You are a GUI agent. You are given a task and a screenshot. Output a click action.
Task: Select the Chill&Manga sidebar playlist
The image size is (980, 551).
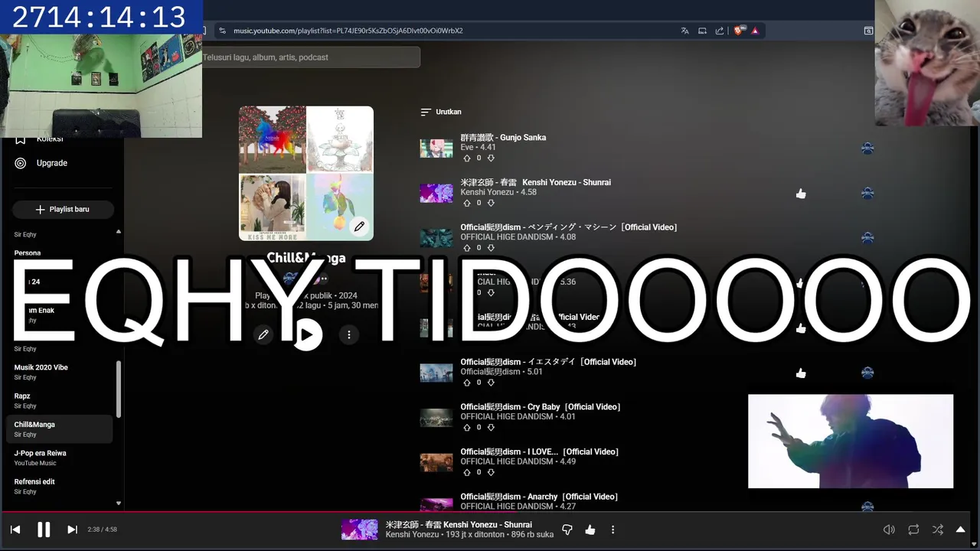pyautogui.click(x=60, y=429)
